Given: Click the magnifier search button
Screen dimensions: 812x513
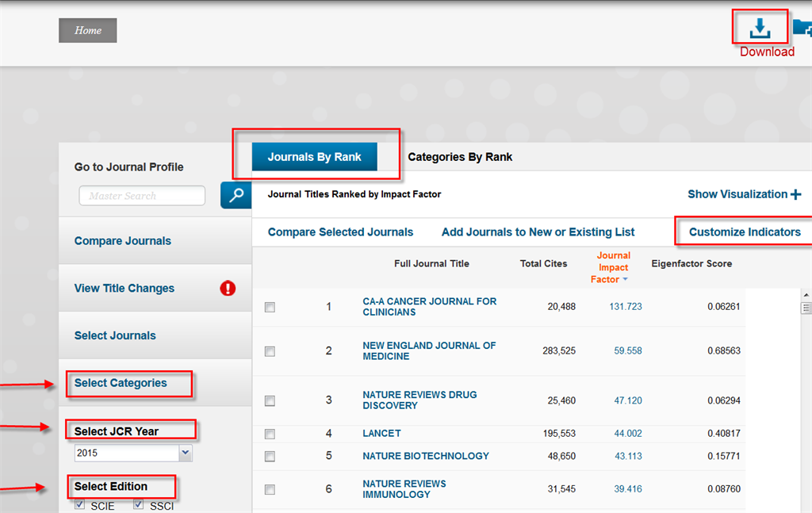Looking at the screenshot, I should click(x=236, y=195).
